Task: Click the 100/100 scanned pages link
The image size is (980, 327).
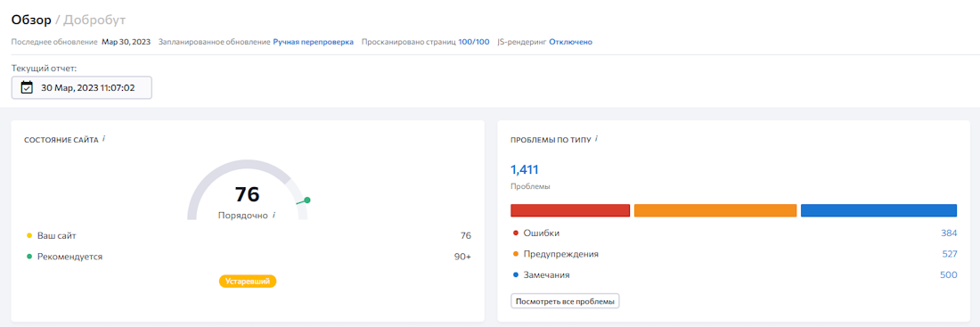Action: [474, 42]
